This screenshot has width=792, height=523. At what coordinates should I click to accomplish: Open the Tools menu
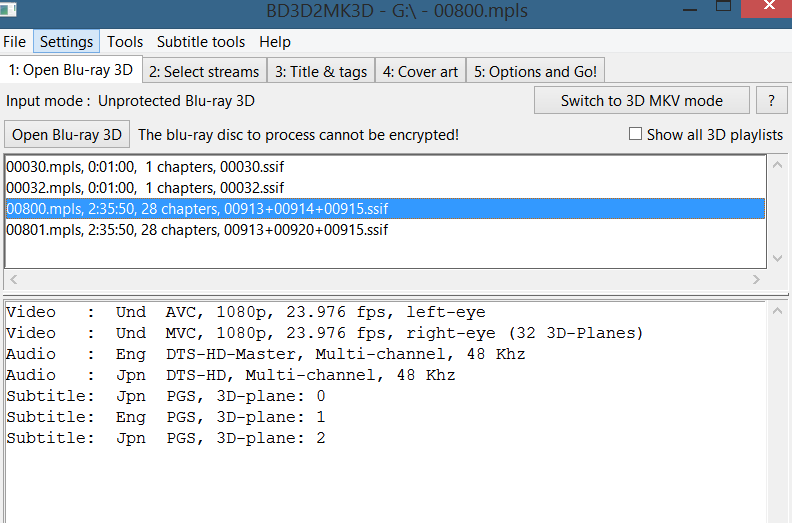click(125, 41)
